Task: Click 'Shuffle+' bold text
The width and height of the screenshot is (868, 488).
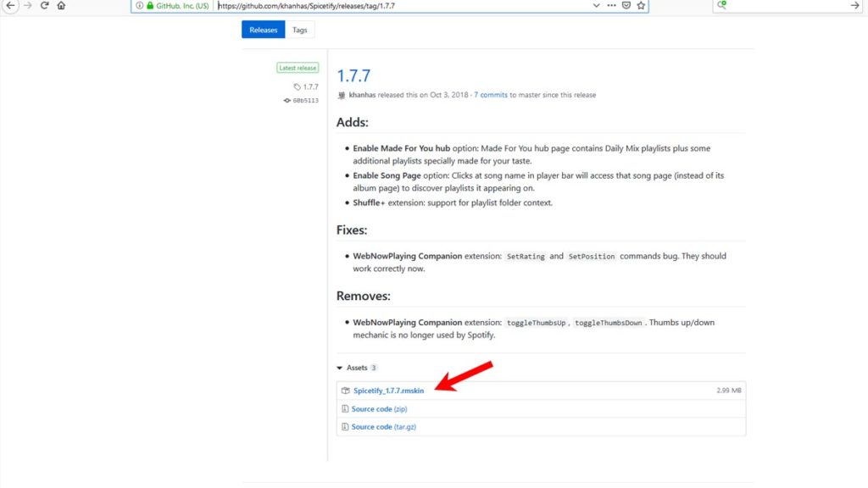Action: click(x=369, y=202)
